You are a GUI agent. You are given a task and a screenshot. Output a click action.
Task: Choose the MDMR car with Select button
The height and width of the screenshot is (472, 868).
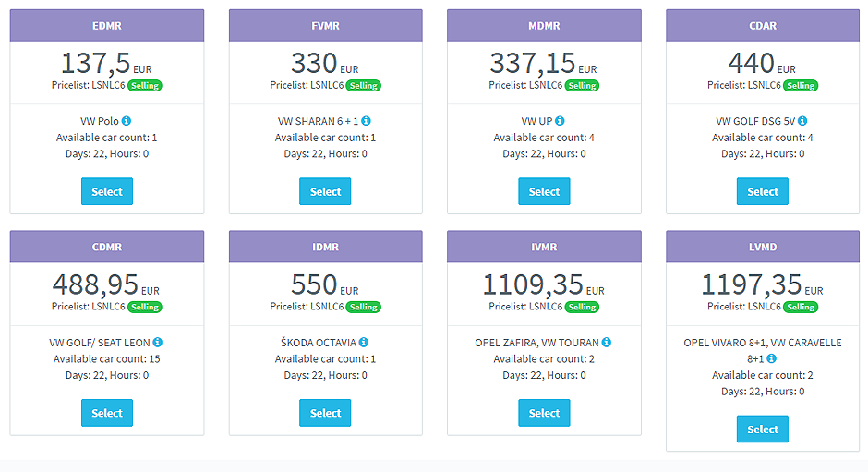click(x=544, y=191)
